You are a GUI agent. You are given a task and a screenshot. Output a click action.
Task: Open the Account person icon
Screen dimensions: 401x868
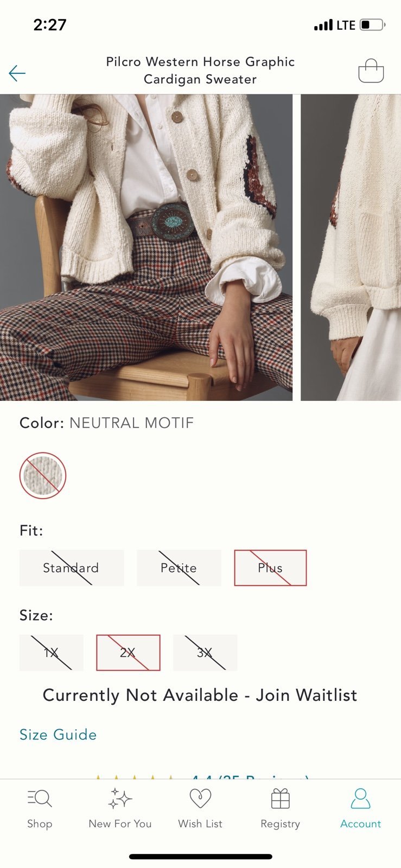click(360, 799)
